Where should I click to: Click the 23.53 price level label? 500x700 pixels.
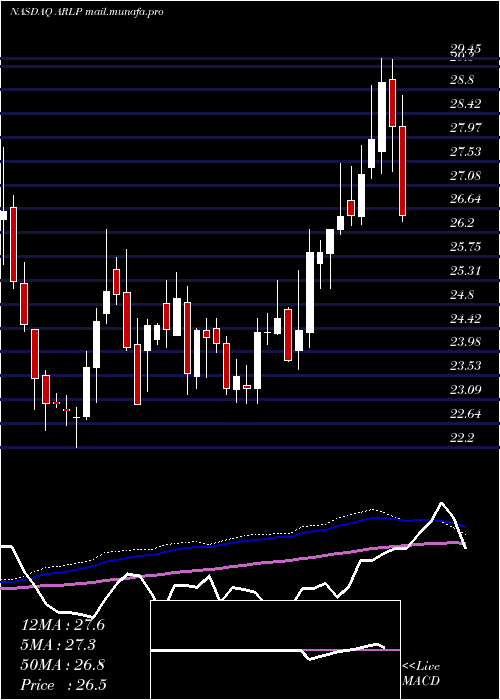tap(465, 366)
